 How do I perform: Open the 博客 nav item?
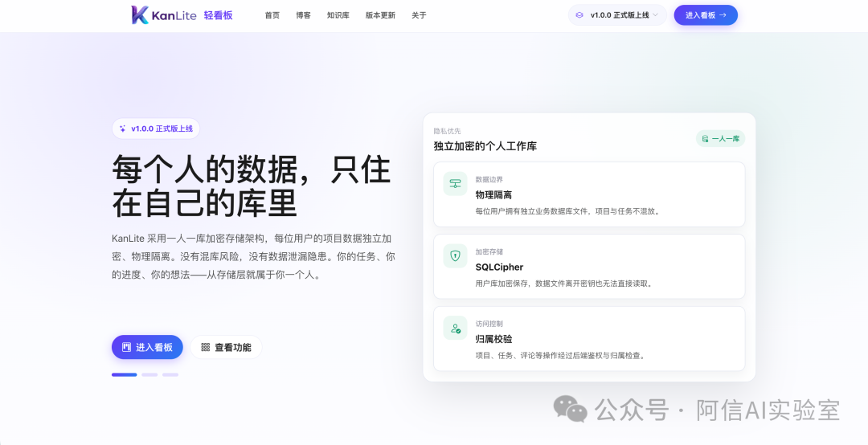click(x=303, y=15)
